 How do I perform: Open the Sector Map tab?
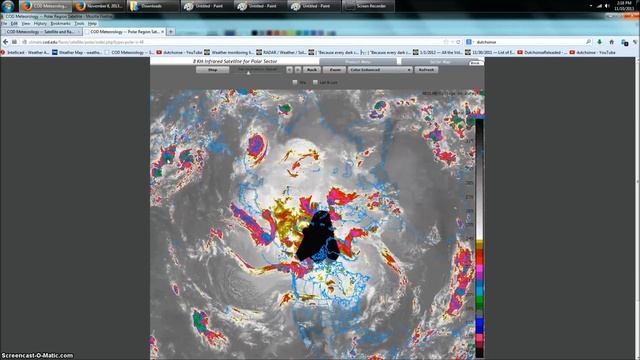[x=440, y=62]
